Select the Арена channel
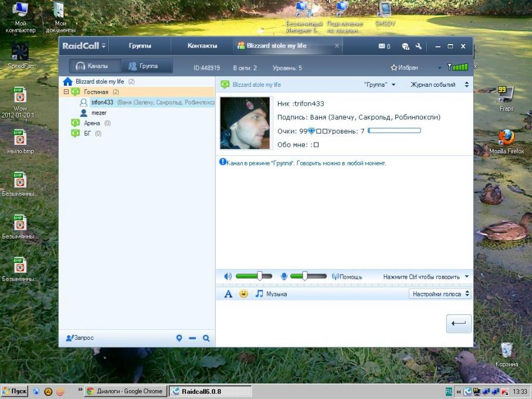This screenshot has height=399, width=532. [x=92, y=123]
